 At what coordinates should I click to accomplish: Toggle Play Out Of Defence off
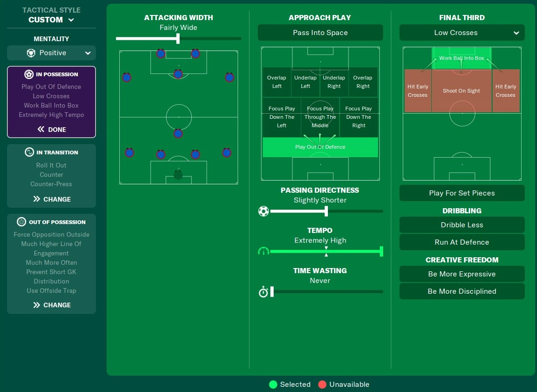tap(320, 147)
